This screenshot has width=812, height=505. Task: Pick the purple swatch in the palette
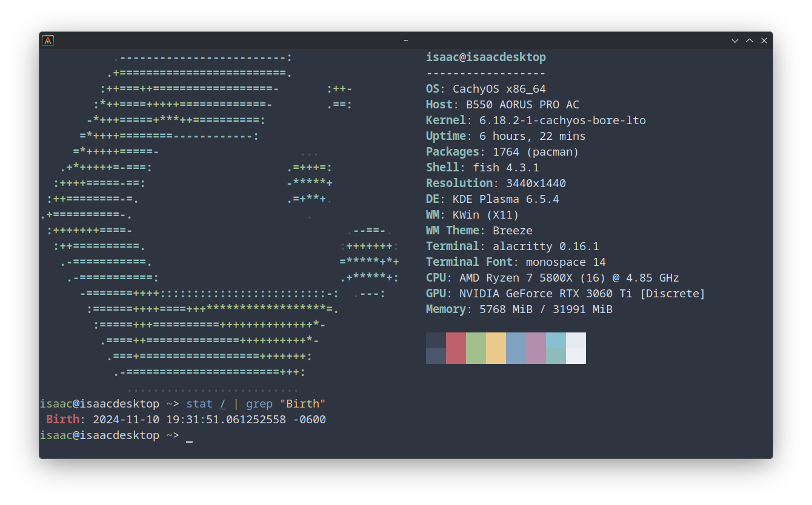point(536,348)
